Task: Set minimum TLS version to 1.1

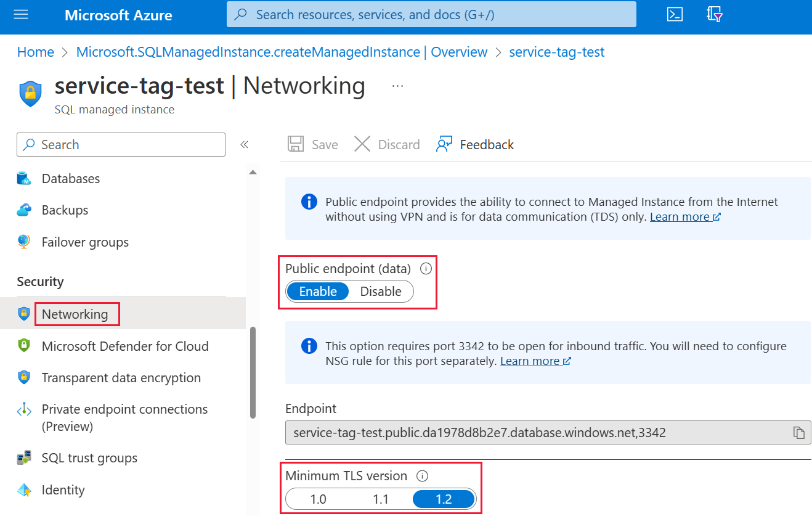Action: point(380,499)
